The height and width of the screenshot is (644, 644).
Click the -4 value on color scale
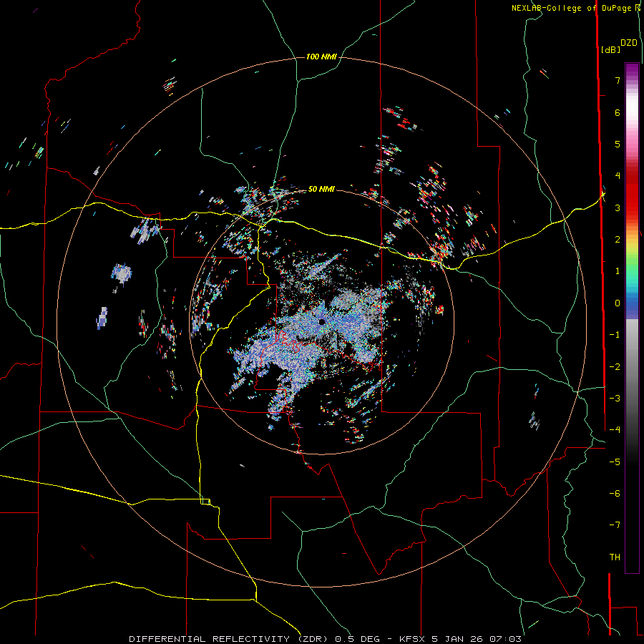(x=615, y=430)
